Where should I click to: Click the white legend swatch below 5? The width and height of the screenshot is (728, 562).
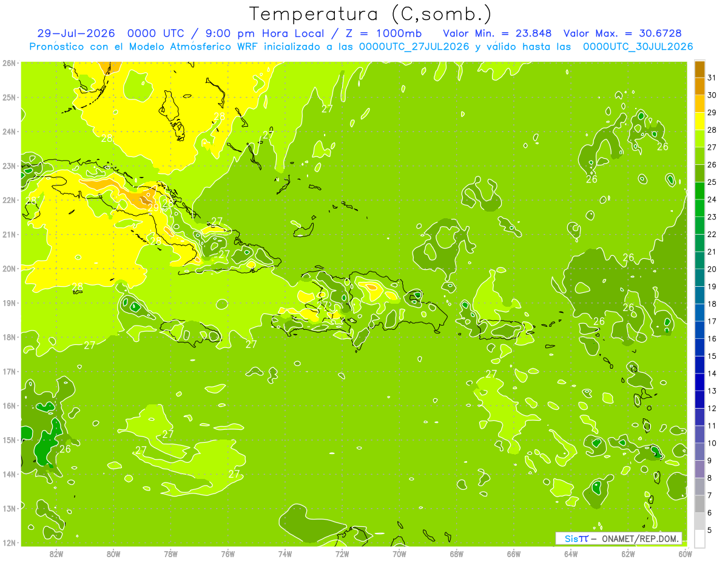pos(699,539)
